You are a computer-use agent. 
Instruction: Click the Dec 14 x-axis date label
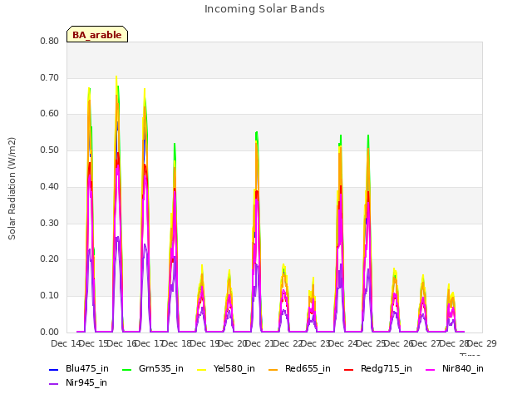tap(65, 343)
